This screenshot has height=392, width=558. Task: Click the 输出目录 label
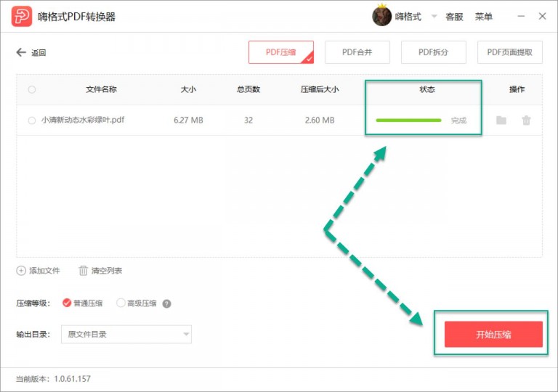[33, 335]
